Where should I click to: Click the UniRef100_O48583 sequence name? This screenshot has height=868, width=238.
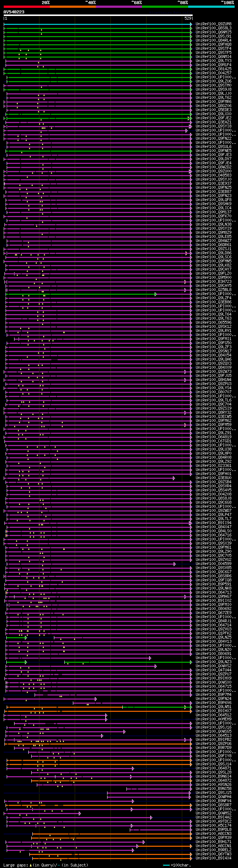pos(213,175)
